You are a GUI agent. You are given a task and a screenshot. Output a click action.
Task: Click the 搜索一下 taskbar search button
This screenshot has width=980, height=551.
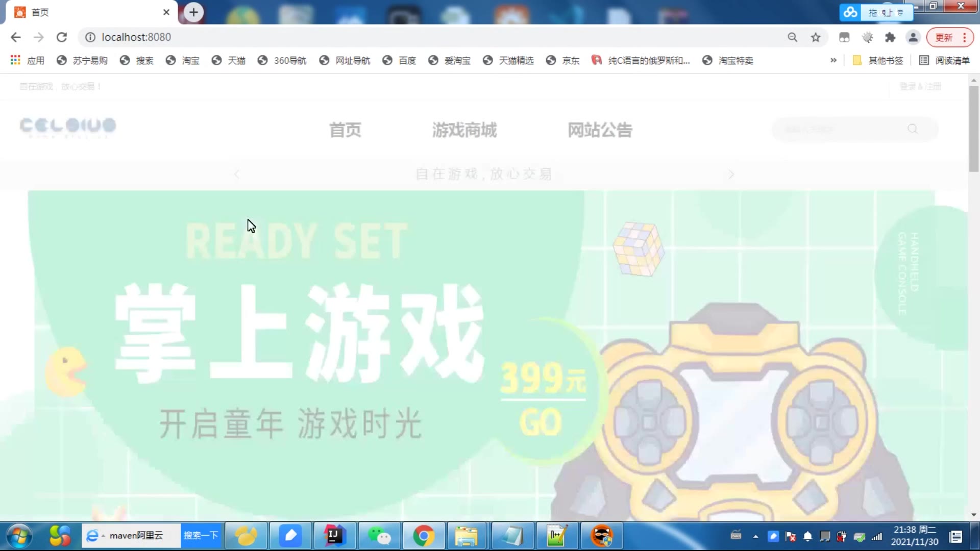coord(201,535)
